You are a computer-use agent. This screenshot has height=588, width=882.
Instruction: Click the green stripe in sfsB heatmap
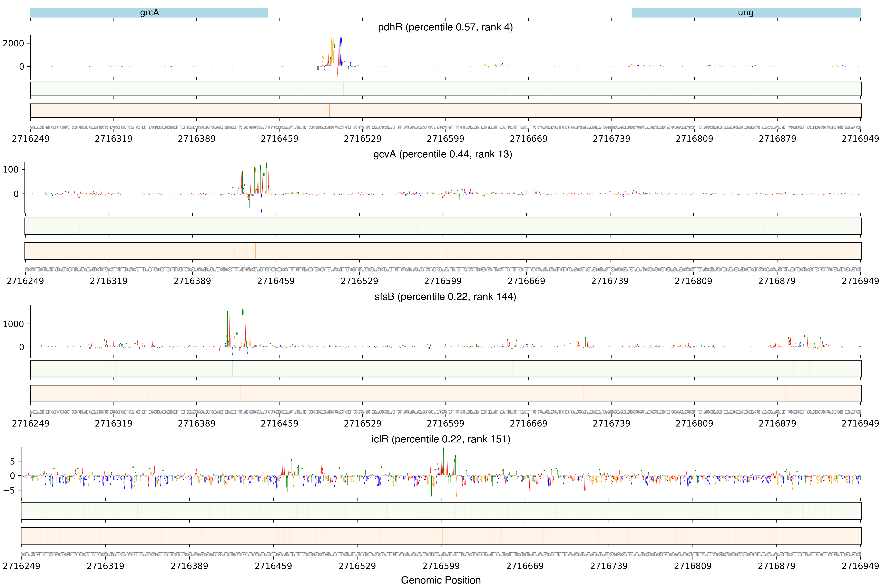click(232, 369)
